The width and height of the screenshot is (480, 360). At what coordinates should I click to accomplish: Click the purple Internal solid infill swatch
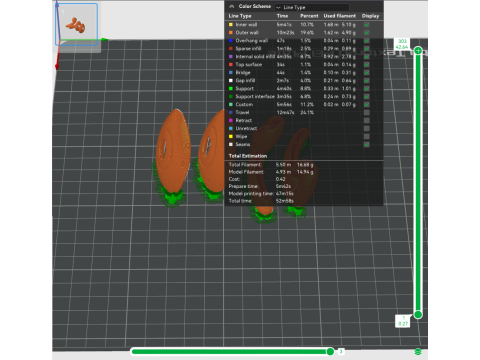point(231,57)
